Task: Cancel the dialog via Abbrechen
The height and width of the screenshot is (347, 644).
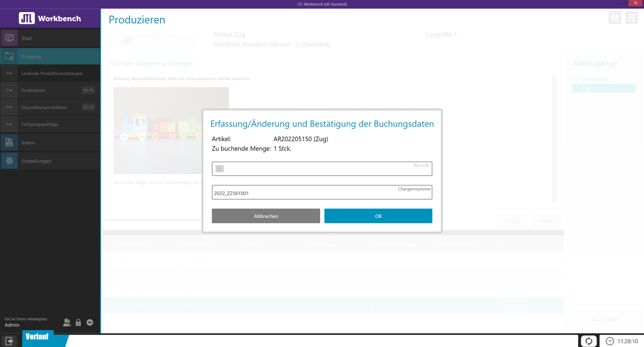Action: (x=265, y=215)
